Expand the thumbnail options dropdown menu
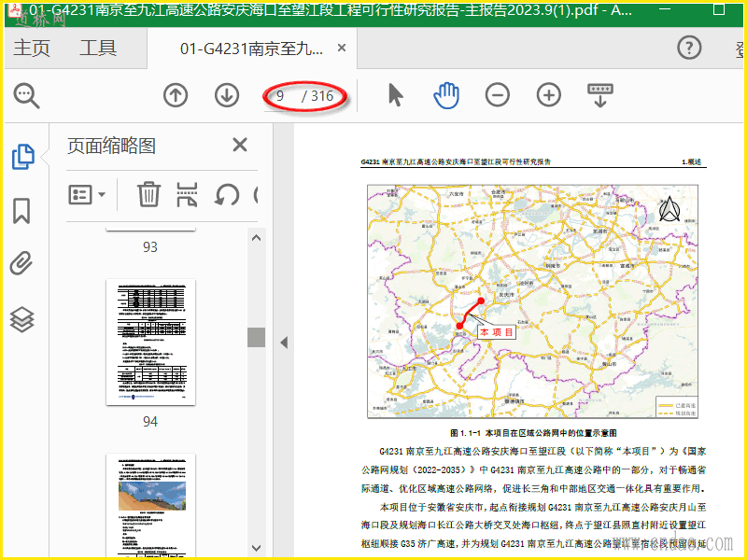 pyautogui.click(x=87, y=194)
